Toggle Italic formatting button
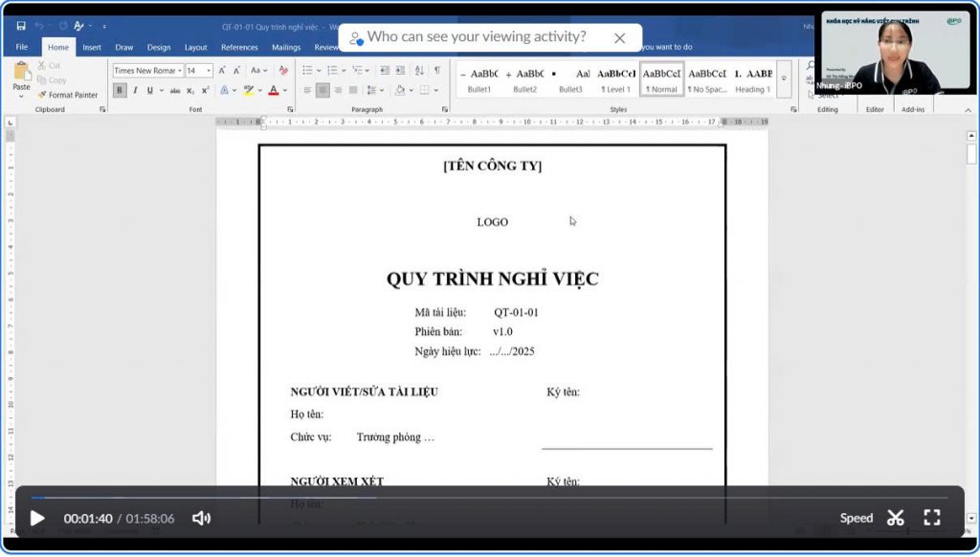This screenshot has width=980, height=557. pos(134,90)
